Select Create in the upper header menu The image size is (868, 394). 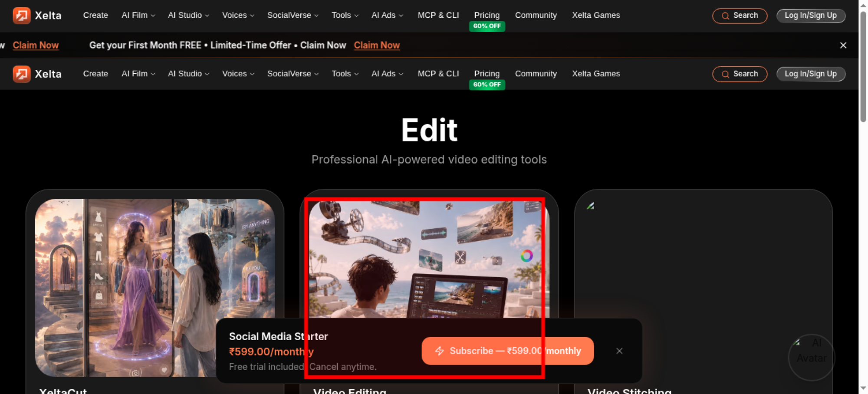(x=95, y=15)
